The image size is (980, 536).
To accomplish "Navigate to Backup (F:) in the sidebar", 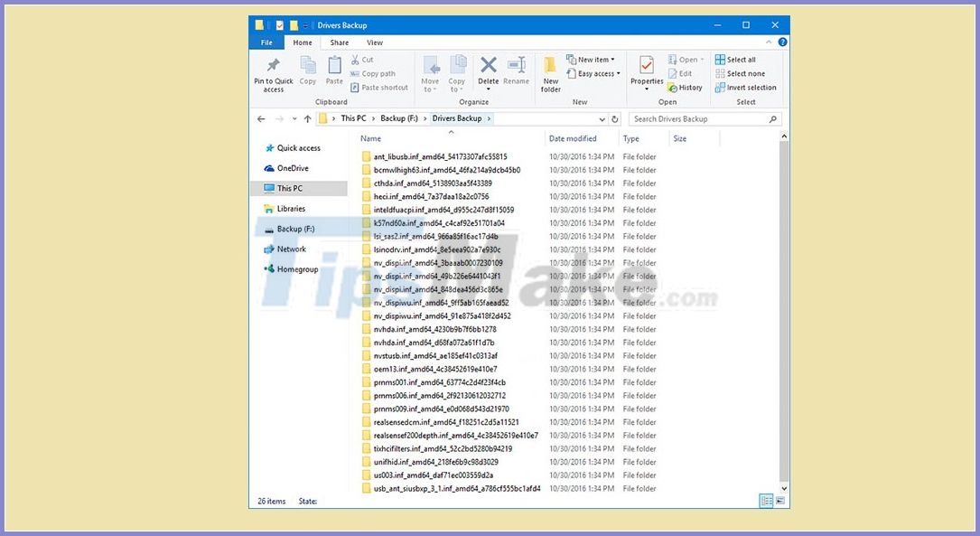I will pos(296,229).
